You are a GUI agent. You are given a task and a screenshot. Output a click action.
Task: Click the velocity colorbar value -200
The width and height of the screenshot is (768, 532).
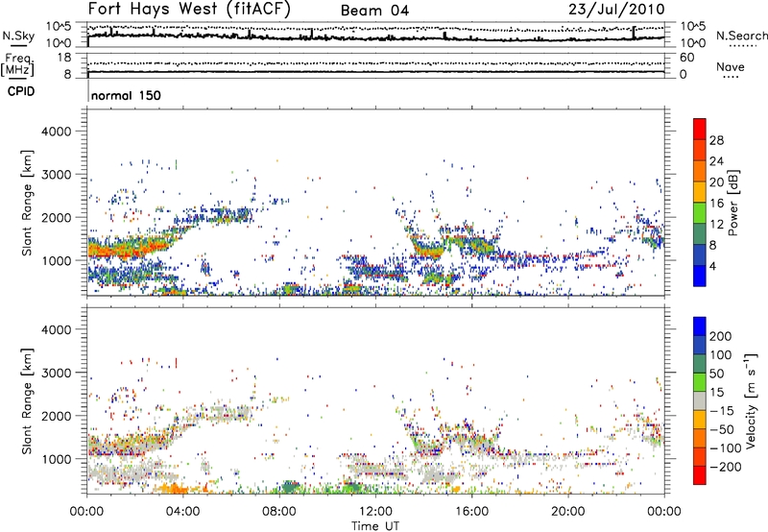point(725,467)
